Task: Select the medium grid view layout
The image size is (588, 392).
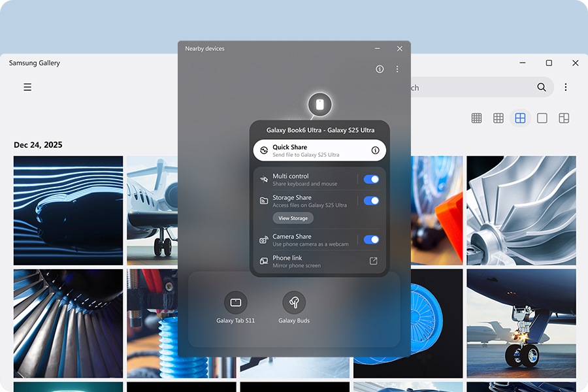Action: click(x=498, y=118)
